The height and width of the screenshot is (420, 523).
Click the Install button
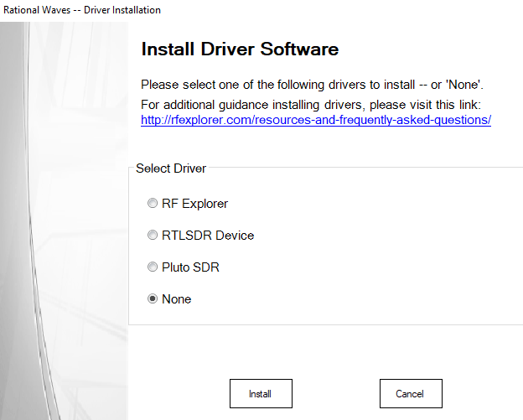[x=261, y=394]
